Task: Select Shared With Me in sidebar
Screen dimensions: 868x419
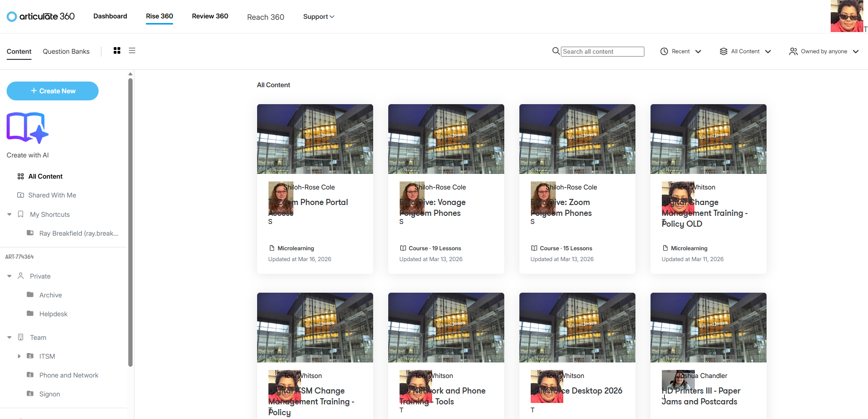Action: [52, 195]
